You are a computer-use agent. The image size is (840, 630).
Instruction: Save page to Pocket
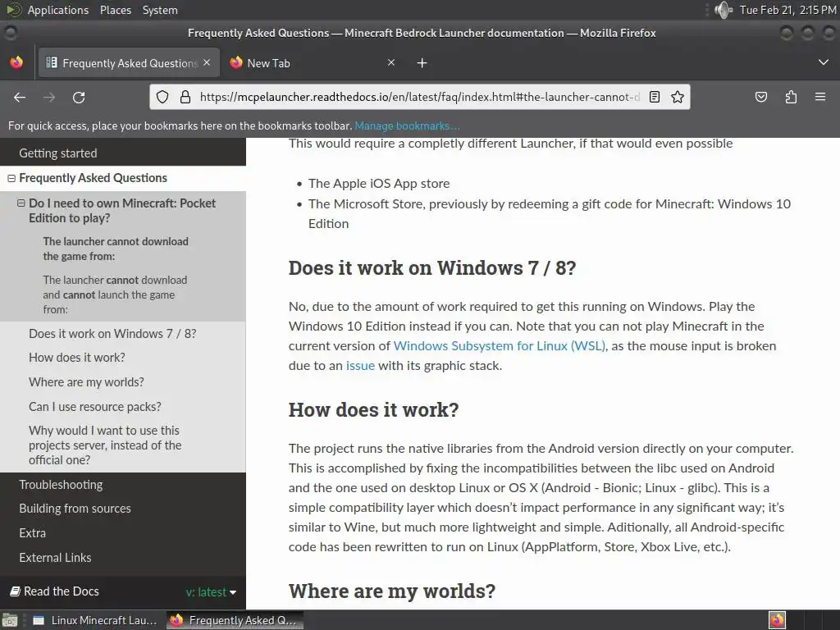tap(760, 97)
